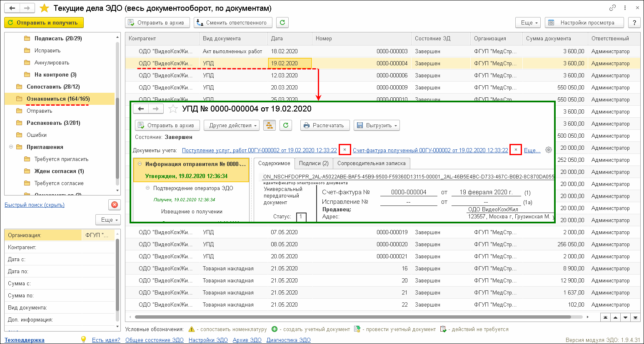Open Счет-фактура полученный 00ГУ-000002 link
The height and width of the screenshot is (344, 644).
[430, 150]
